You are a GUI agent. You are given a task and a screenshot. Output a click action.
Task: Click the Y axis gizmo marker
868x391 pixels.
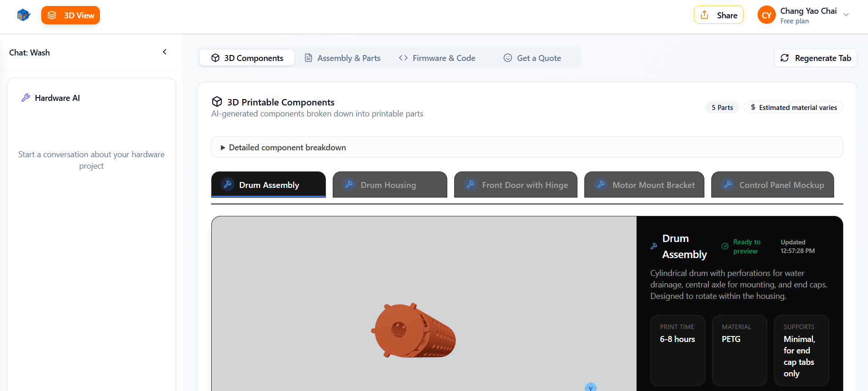590,387
